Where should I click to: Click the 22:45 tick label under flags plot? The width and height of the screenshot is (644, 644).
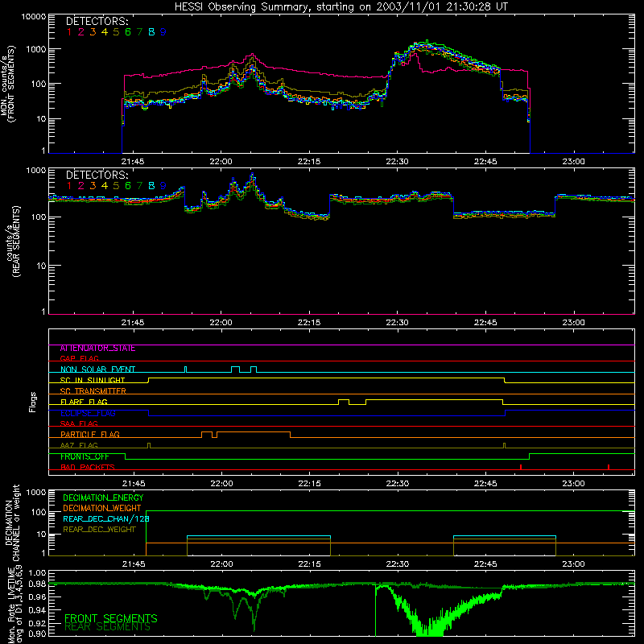(x=485, y=484)
